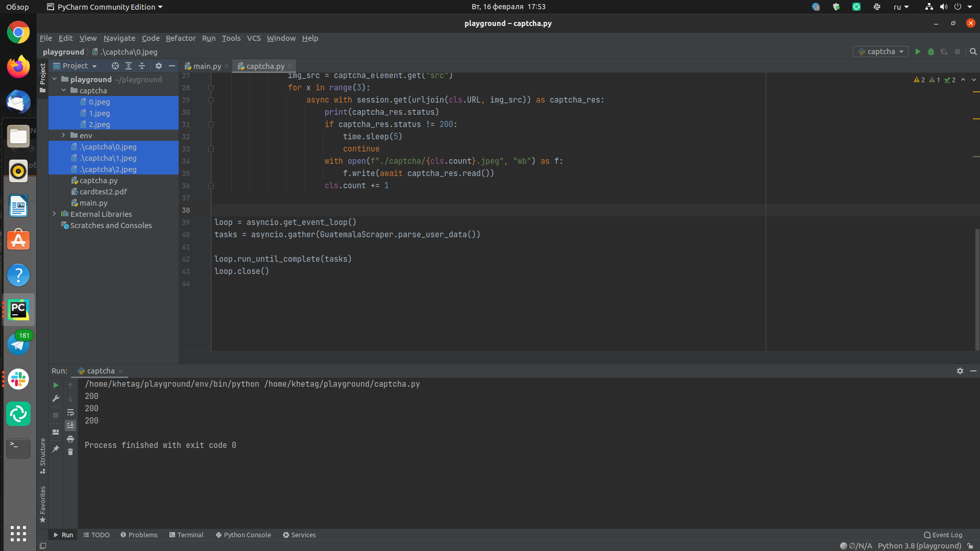Open the File menu

pyautogui.click(x=46, y=38)
